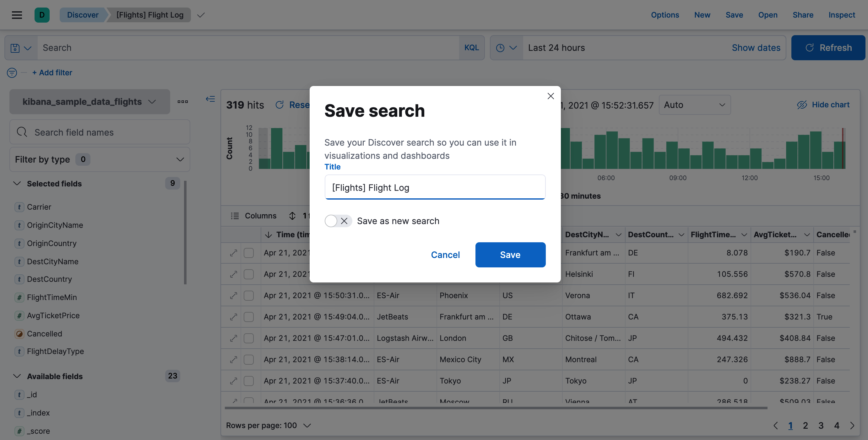Open the main navigation hamburger menu
This screenshot has height=440, width=868.
[x=17, y=15]
